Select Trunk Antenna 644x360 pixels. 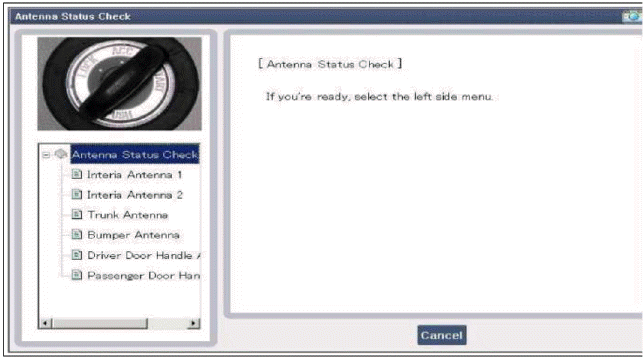[x=128, y=215]
